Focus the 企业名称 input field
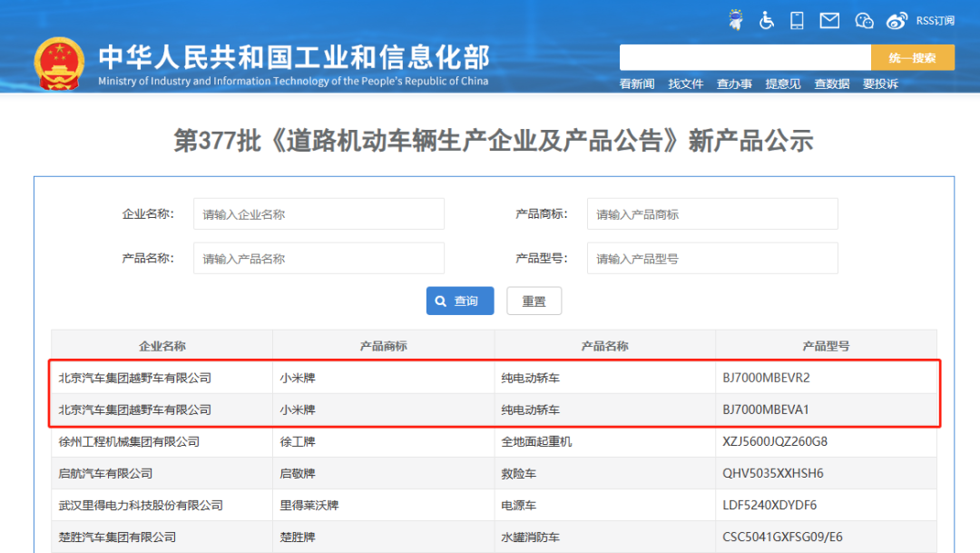The height and width of the screenshot is (553, 980). click(318, 214)
